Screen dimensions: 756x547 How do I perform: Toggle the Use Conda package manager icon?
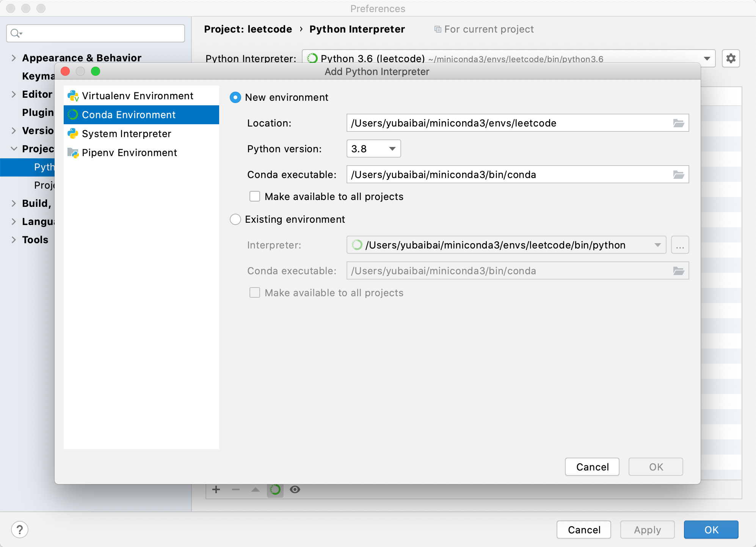[x=275, y=489]
